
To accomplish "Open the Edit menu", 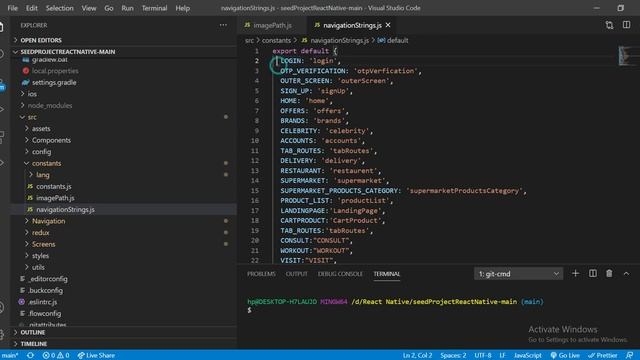I will [31, 8].
